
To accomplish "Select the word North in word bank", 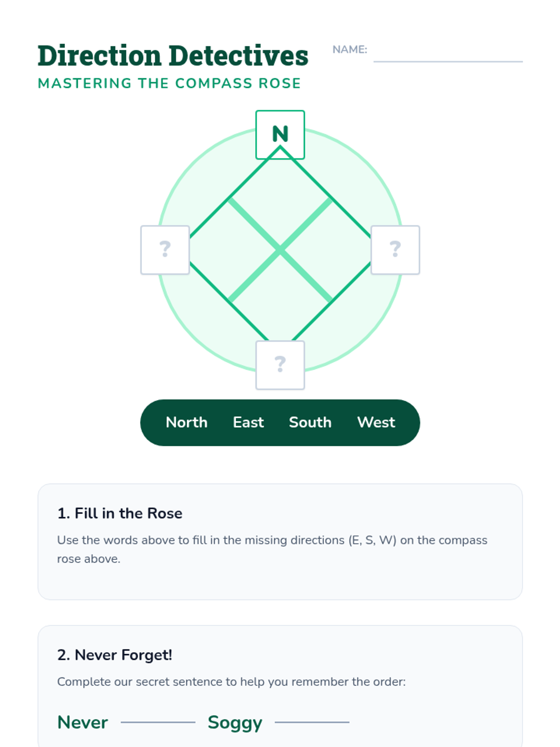I will (x=187, y=423).
